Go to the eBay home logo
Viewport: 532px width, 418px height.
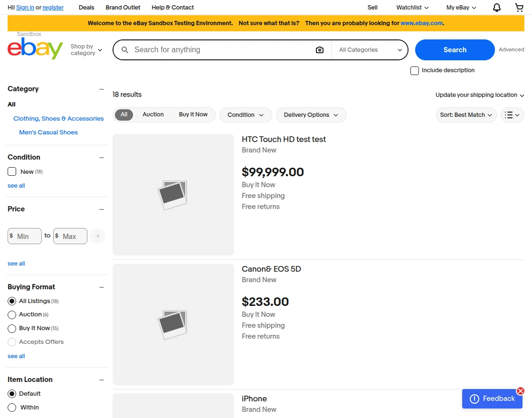coord(35,48)
